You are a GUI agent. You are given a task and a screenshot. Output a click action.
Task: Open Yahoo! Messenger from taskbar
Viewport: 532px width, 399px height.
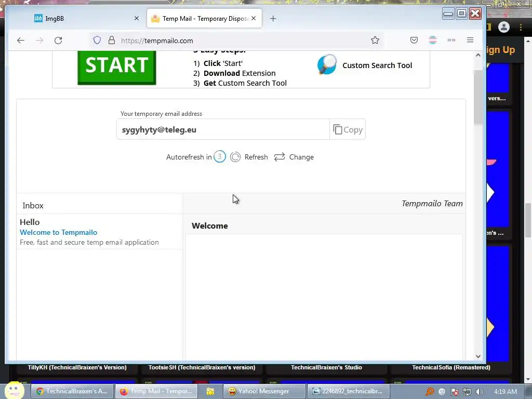[x=263, y=391]
